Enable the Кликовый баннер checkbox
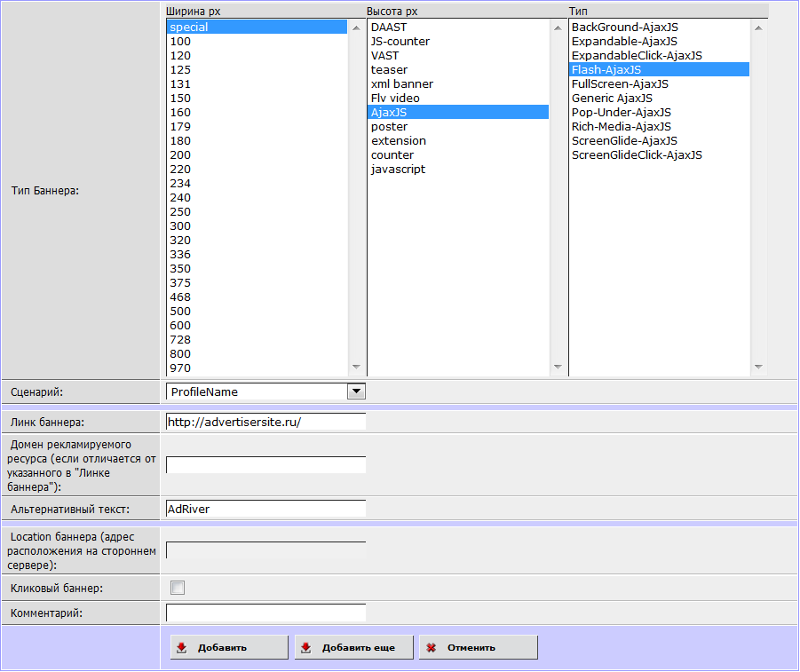Viewport: 800px width, 672px height. (x=178, y=588)
